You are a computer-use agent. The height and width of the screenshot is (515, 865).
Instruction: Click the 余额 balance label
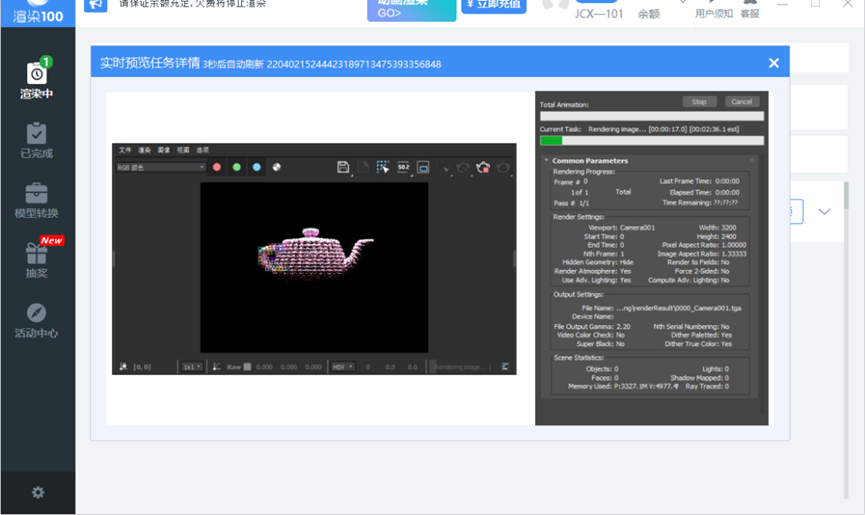649,14
